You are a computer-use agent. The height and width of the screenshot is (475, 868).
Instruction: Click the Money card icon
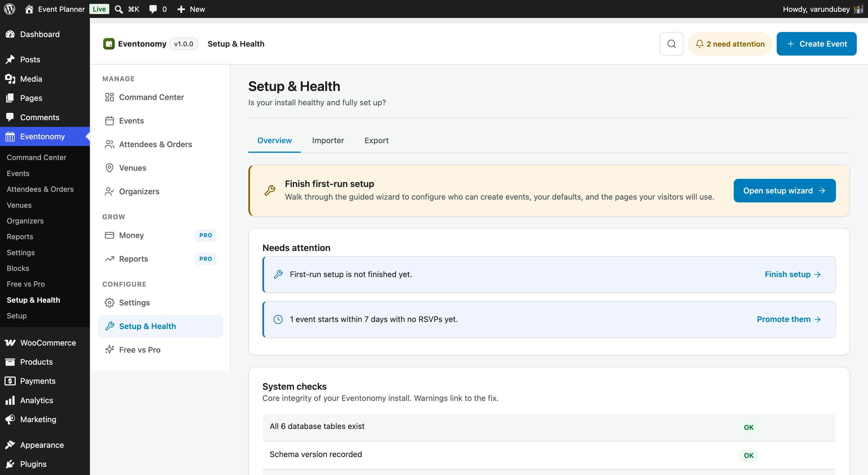point(109,235)
